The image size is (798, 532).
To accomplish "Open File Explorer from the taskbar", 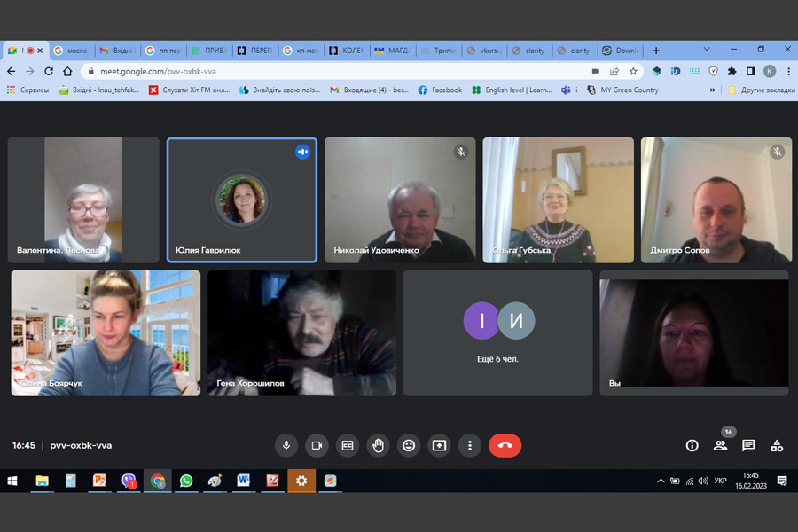I will click(43, 481).
